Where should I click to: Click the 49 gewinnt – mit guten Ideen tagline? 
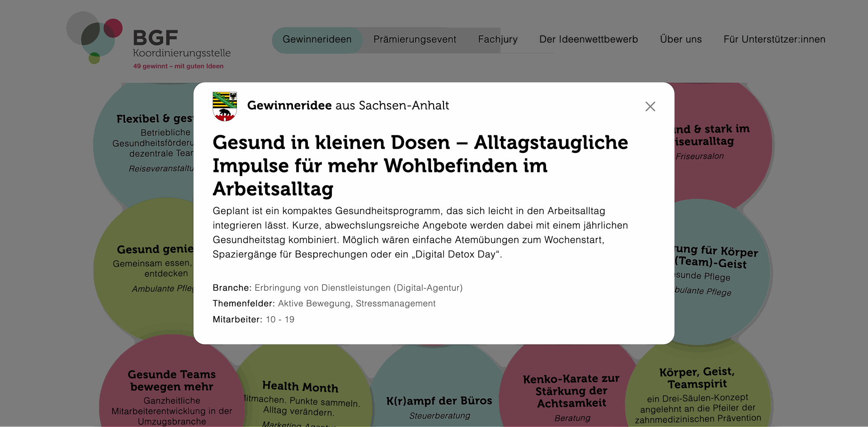178,66
